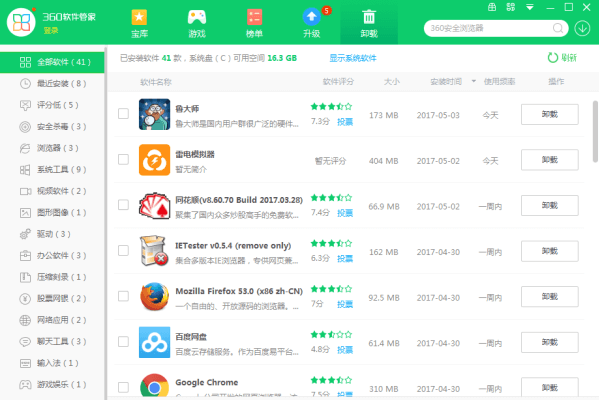The image size is (599, 400).
Task: Sort the list by the 软件评分 column header
Action: [x=338, y=82]
